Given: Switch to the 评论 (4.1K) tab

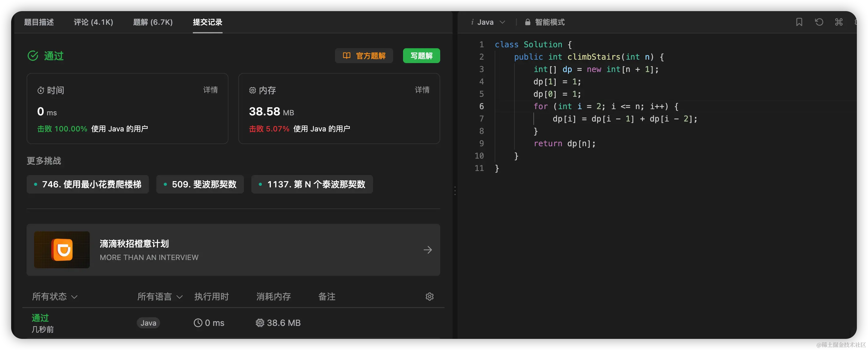Looking at the screenshot, I should pyautogui.click(x=93, y=22).
